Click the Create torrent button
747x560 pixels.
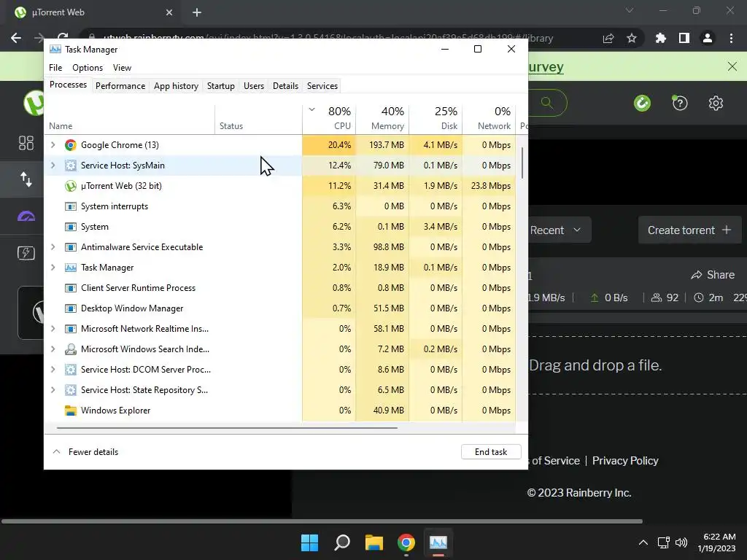coord(689,230)
